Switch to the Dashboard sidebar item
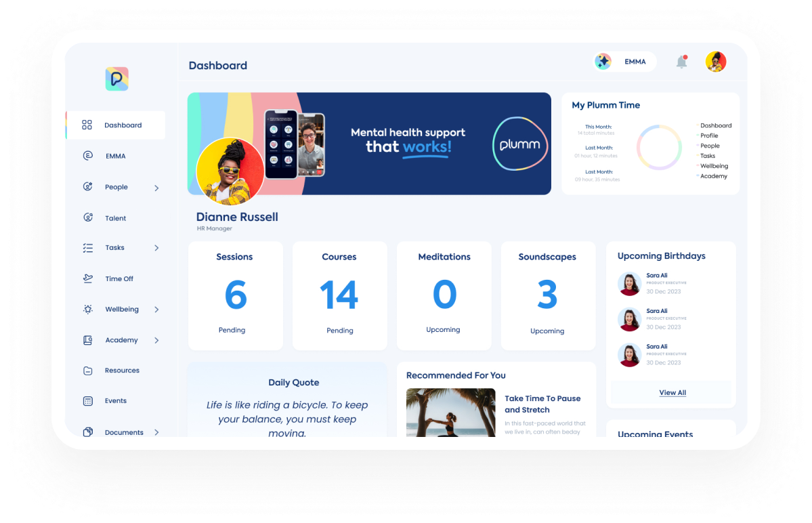This screenshot has height=523, width=812. (123, 125)
